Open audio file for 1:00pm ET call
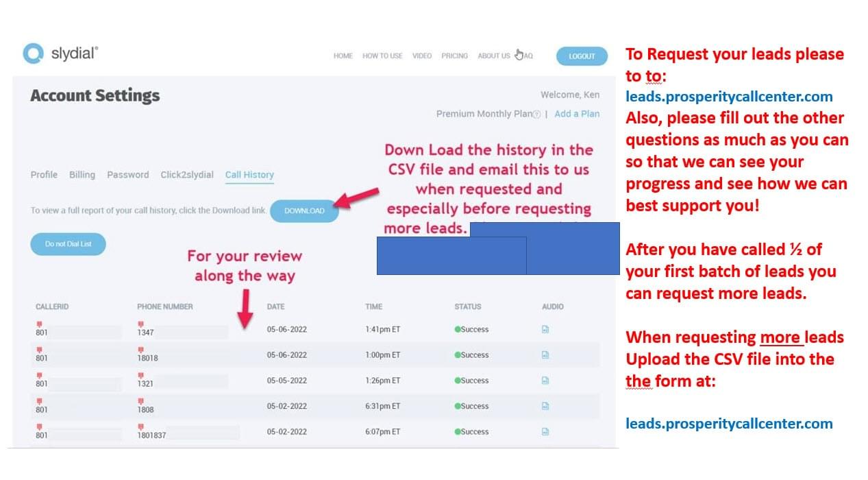 [x=545, y=355]
